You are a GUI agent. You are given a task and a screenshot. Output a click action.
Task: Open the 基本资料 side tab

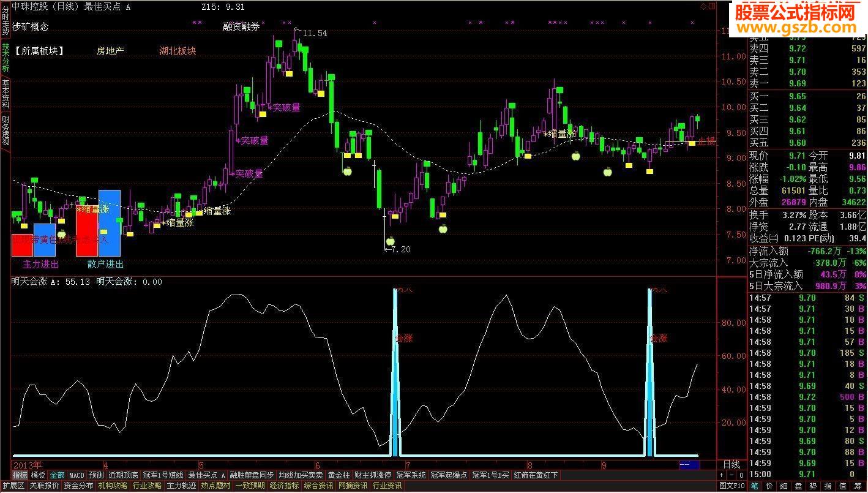(5, 94)
